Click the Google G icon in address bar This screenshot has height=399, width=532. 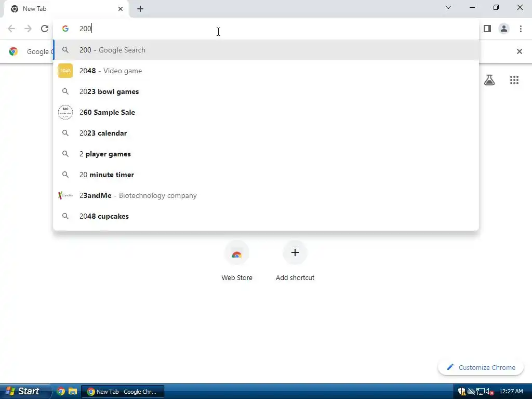(65, 29)
